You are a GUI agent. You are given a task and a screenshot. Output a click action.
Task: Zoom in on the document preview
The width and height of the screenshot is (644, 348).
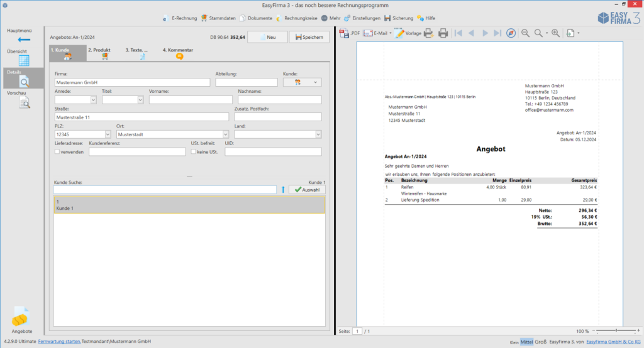point(555,33)
